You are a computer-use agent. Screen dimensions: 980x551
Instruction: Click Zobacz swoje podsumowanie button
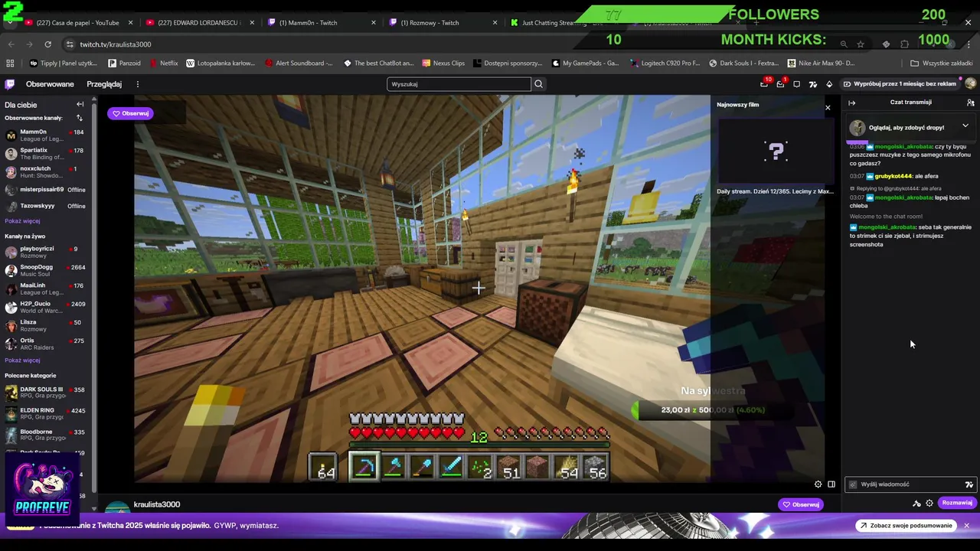pos(907,526)
